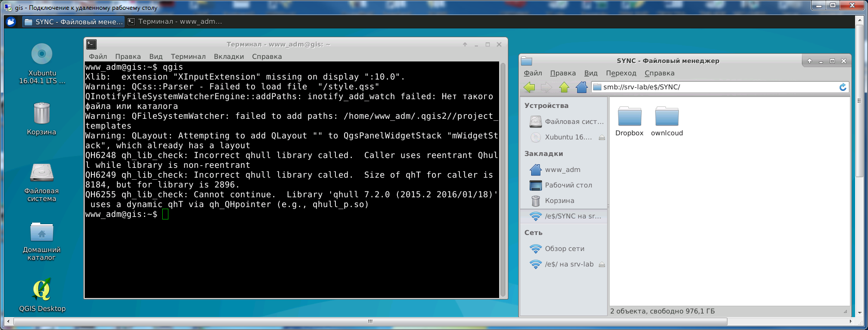Click the folder icon in the file manager title bar
868x330 pixels.
526,60
